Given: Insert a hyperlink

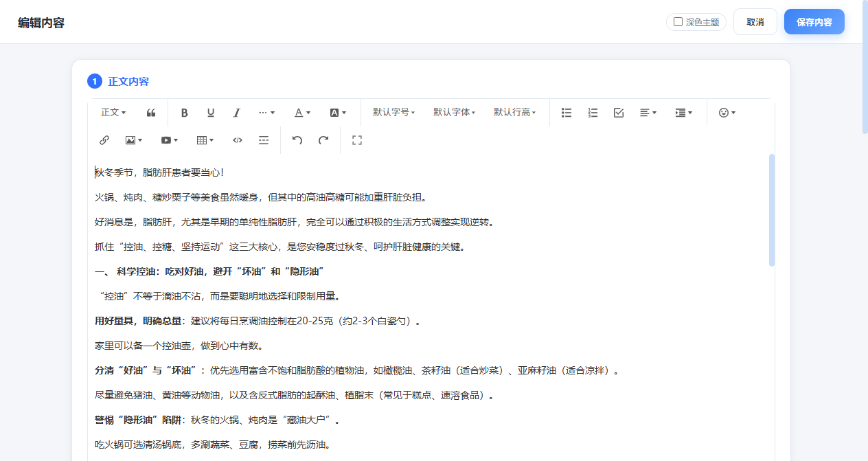Looking at the screenshot, I should (104, 140).
